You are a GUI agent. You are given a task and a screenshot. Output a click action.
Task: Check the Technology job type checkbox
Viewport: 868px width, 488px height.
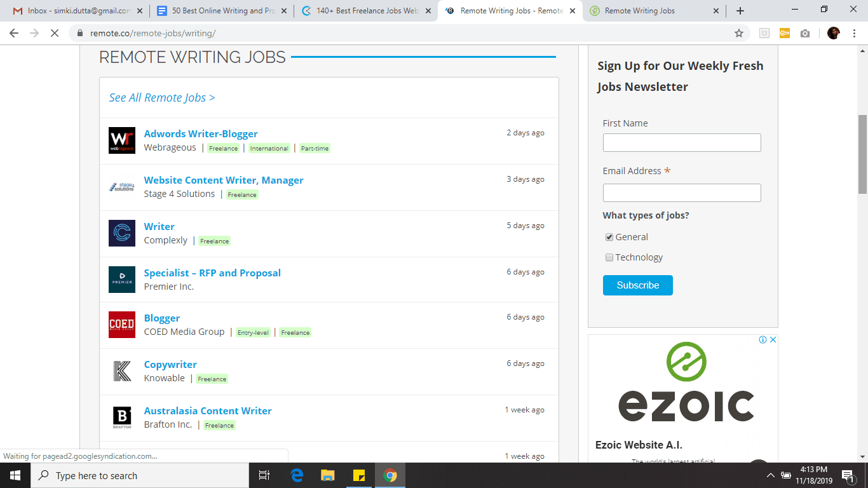(609, 257)
